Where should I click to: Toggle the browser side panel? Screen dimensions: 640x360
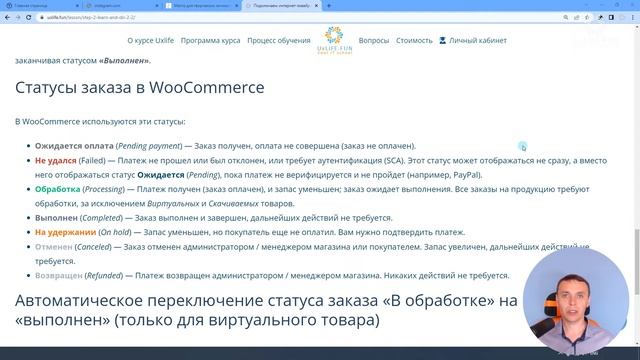(x=611, y=18)
